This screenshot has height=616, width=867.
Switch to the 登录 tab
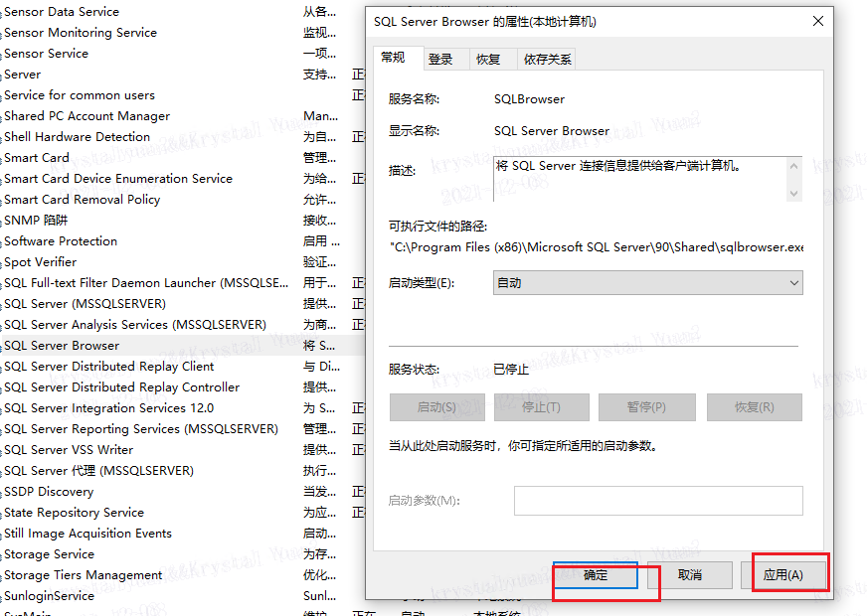tap(440, 60)
